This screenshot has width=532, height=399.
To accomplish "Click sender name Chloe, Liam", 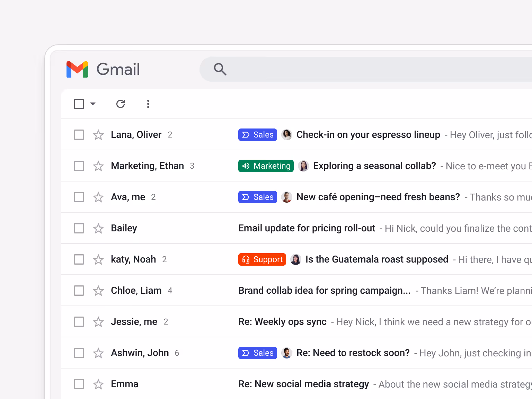I will coord(136,291).
